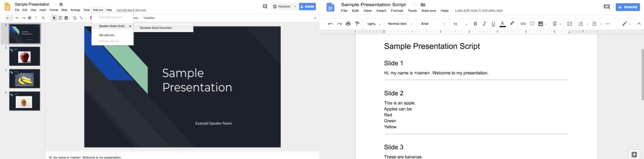Image resolution: width=644 pixels, height=159 pixels.
Task: Show more toolbar options ellipsis
Action: pyautogui.click(x=607, y=24)
